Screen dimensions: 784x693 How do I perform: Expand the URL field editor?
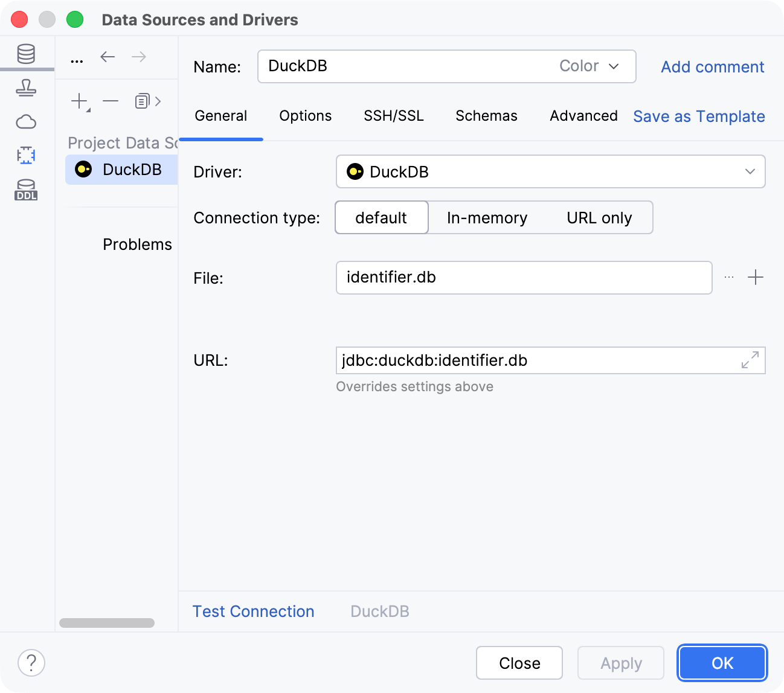750,360
